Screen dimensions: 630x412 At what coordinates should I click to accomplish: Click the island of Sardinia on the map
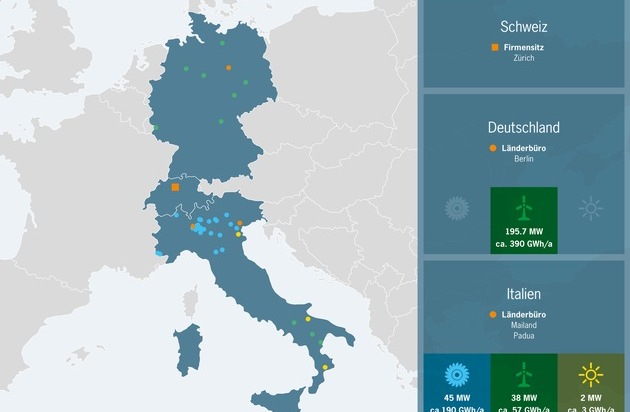(x=185, y=347)
